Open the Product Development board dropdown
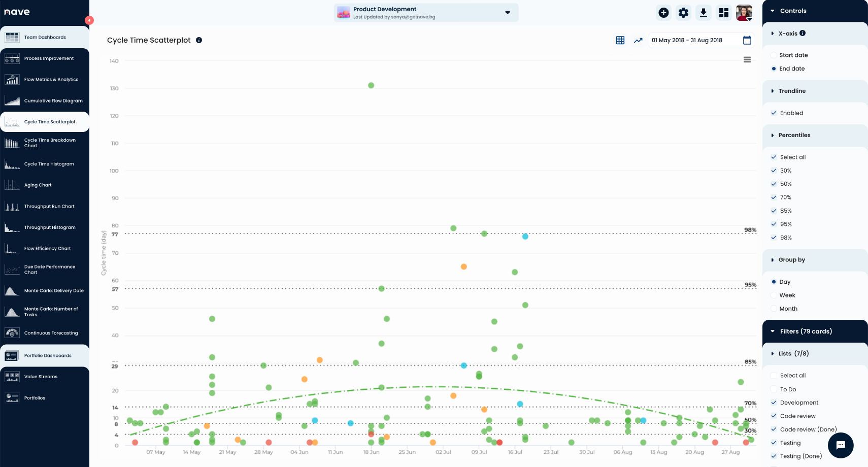The image size is (868, 467). tap(507, 13)
